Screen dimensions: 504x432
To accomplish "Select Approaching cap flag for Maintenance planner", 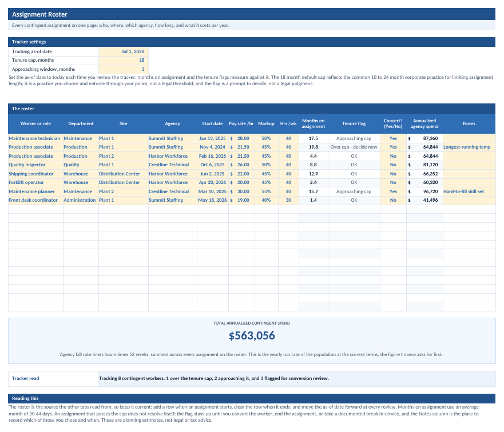I will (x=354, y=191).
